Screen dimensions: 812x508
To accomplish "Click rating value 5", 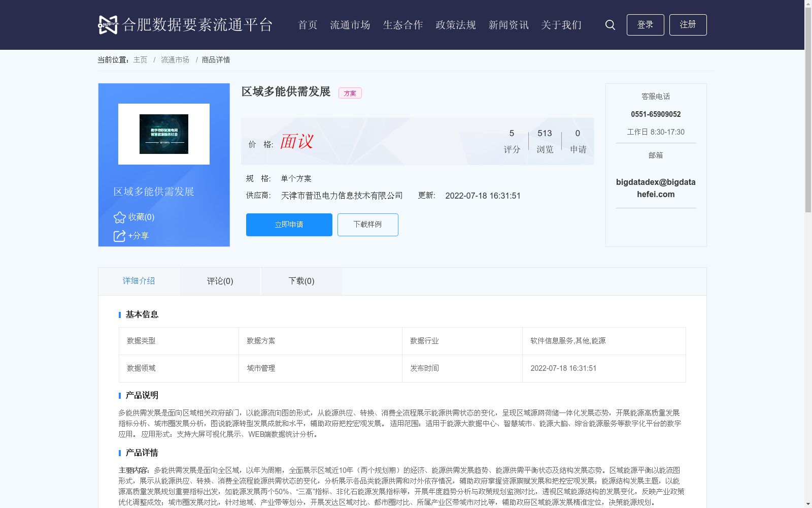I will (x=512, y=133).
